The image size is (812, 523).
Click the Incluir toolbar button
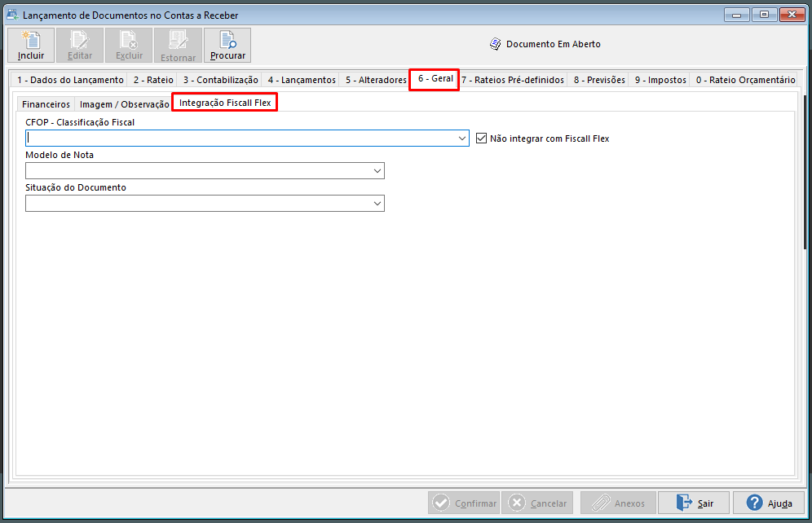point(31,46)
